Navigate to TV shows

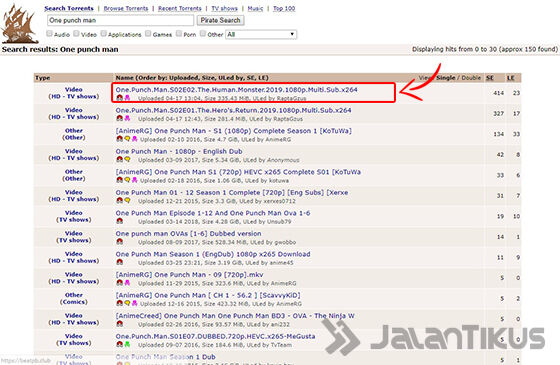coord(224,9)
